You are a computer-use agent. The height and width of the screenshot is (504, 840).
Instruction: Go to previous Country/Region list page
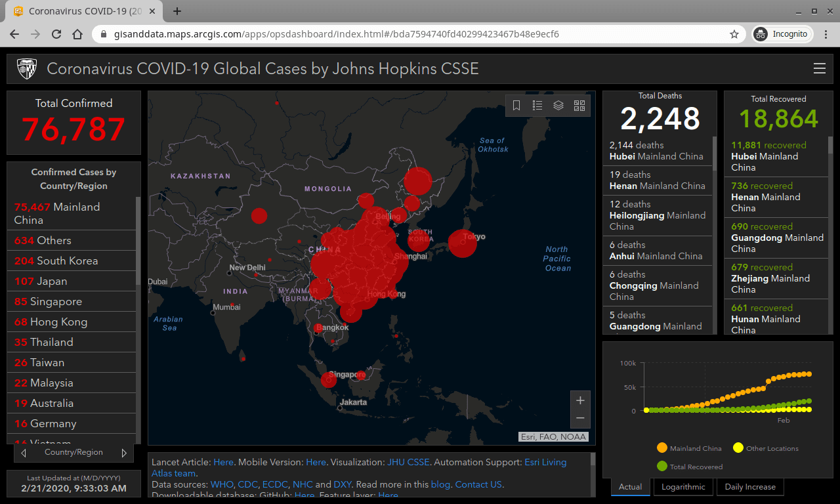24,453
